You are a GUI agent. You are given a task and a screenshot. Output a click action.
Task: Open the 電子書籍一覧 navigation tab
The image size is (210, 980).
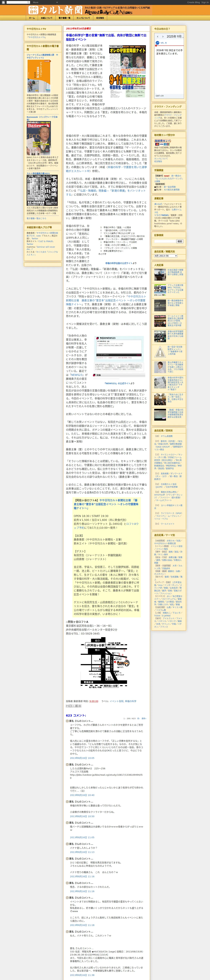[64, 18]
